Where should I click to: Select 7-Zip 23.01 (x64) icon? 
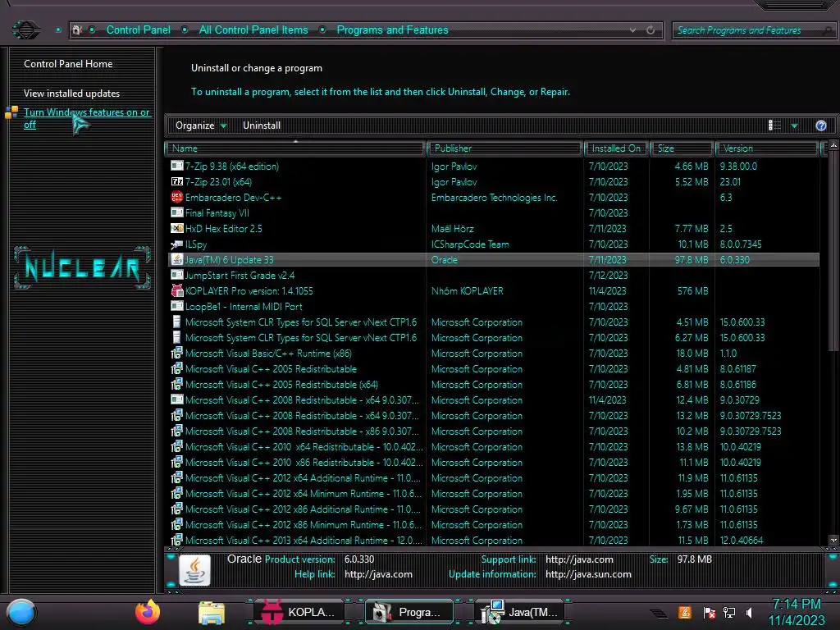177,181
